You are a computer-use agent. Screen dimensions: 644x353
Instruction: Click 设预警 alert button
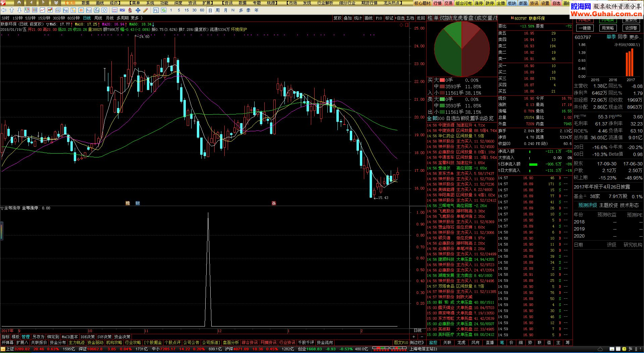[x=631, y=28]
